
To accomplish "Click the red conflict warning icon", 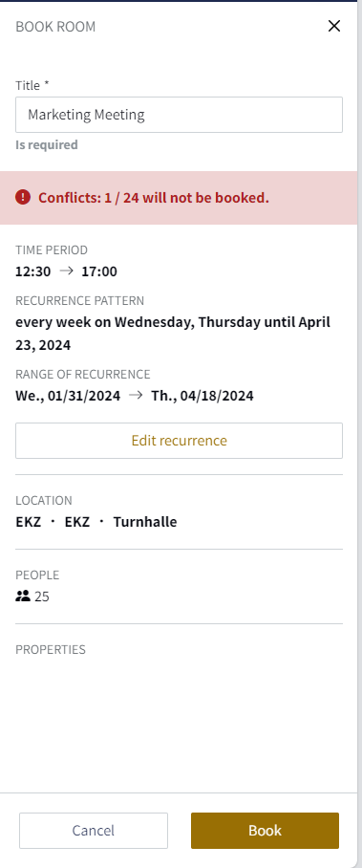I will 23,197.
